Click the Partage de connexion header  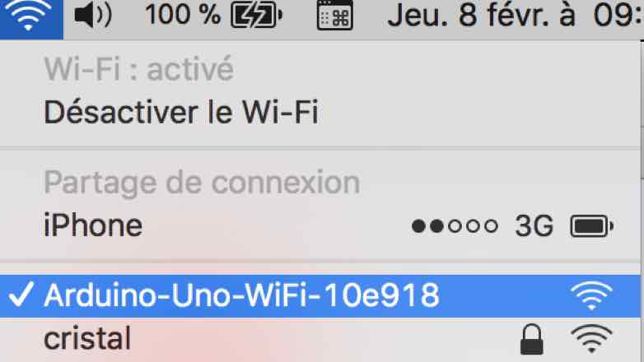(202, 183)
